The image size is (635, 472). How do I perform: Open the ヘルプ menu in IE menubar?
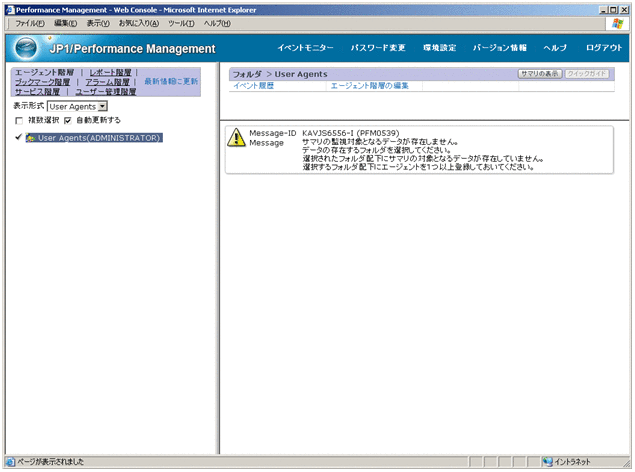217,23
